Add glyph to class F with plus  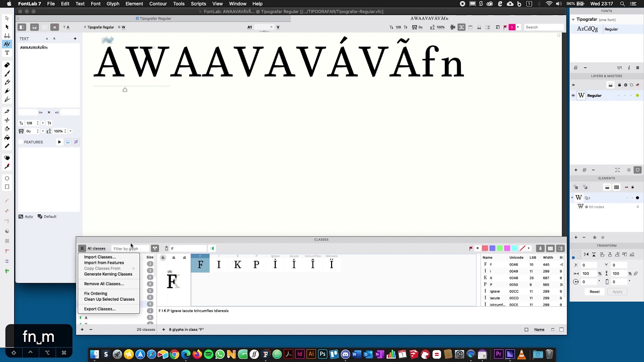pyautogui.click(x=164, y=329)
